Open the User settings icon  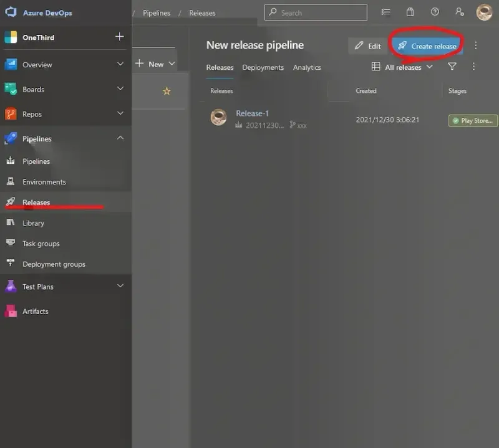tap(460, 12)
